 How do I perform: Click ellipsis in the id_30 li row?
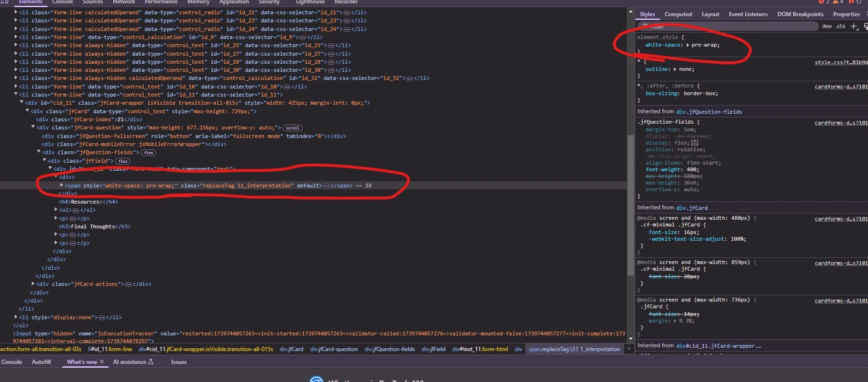331,70
